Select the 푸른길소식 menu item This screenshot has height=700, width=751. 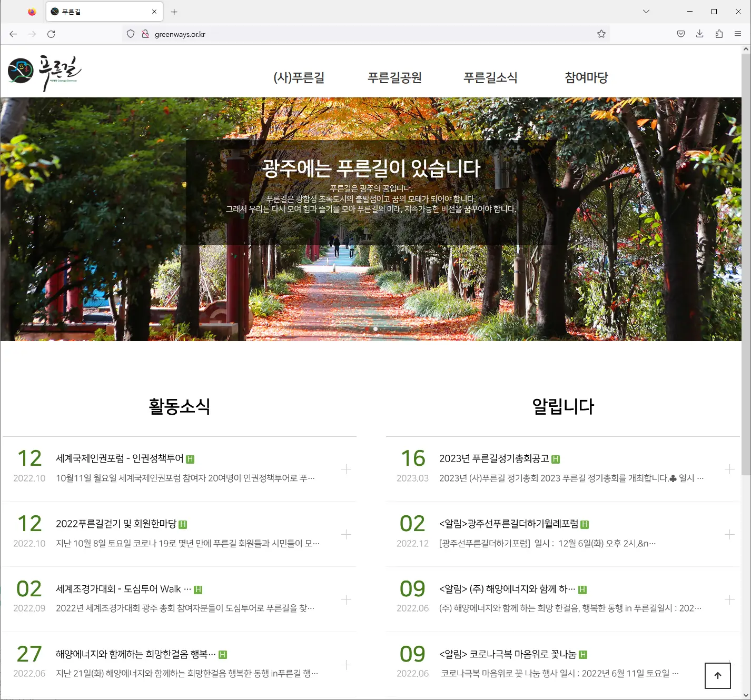pos(490,77)
